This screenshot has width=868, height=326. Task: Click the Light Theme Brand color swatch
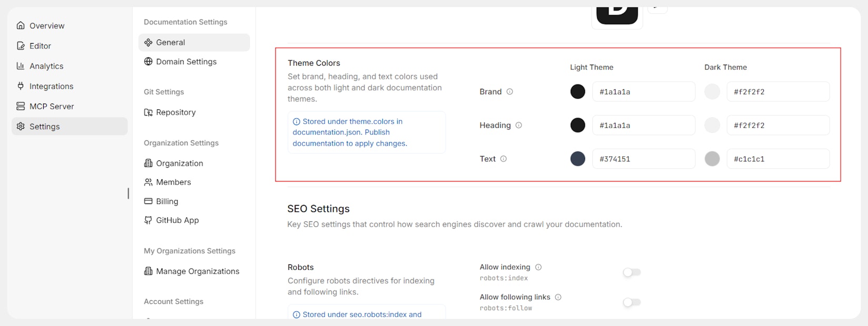point(578,91)
